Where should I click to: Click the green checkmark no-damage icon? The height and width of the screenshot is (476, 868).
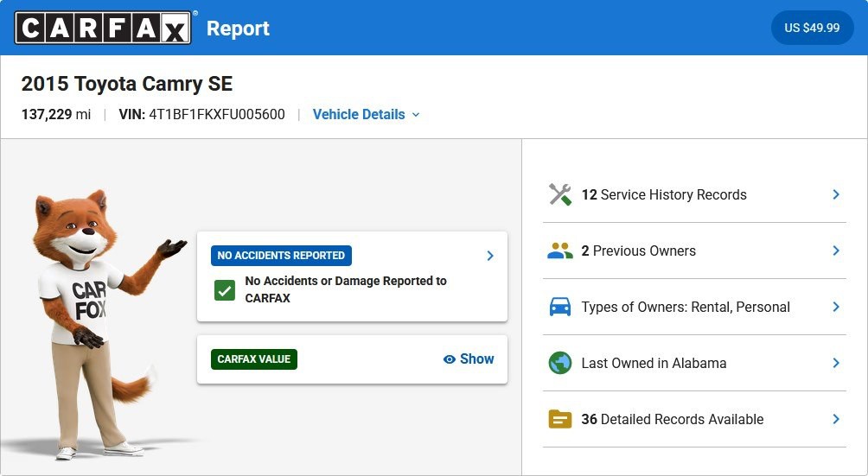[x=225, y=290]
